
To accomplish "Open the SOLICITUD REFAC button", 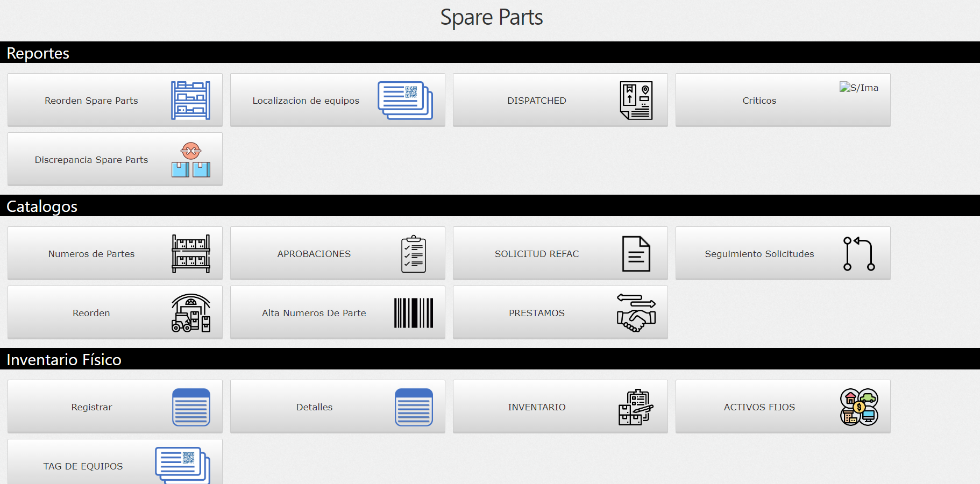I will [536, 254].
